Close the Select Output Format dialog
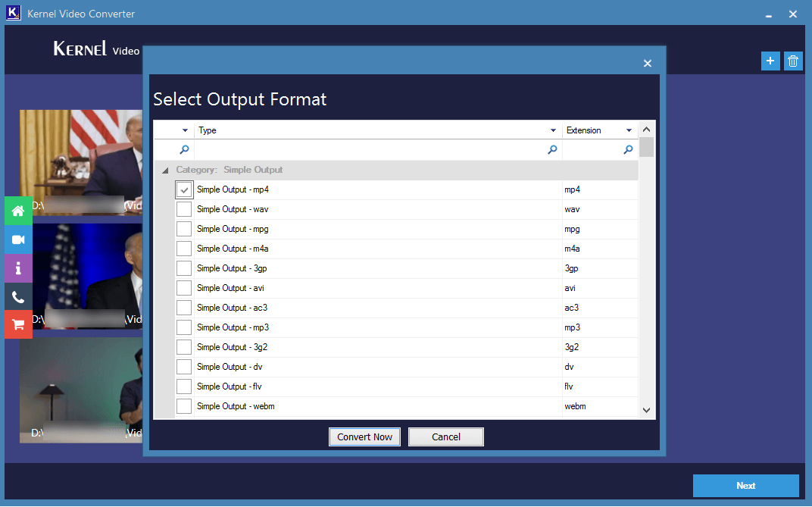This screenshot has height=507, width=812. 648,63
